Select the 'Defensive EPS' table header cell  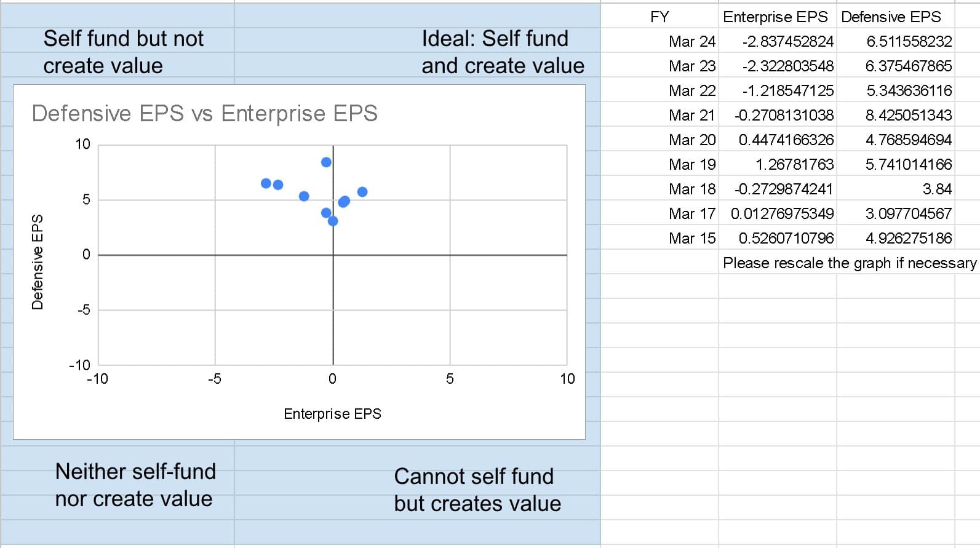click(x=891, y=17)
